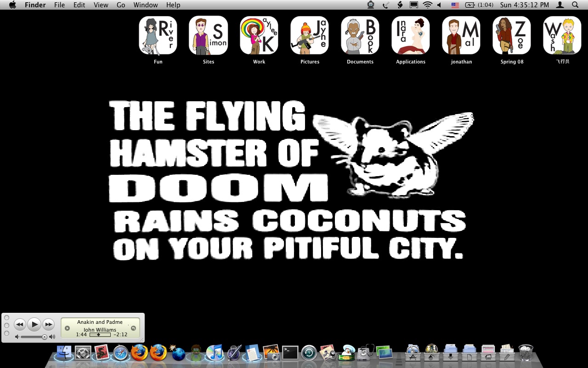
Task: Open Wi-Fi status in menu bar
Action: click(428, 5)
